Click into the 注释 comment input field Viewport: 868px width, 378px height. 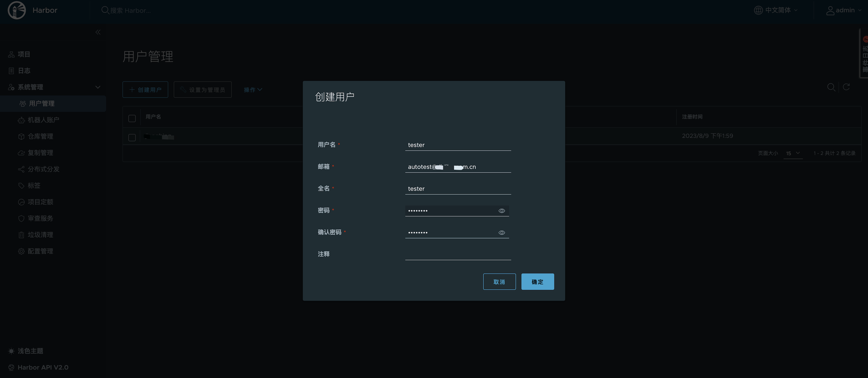click(x=458, y=254)
